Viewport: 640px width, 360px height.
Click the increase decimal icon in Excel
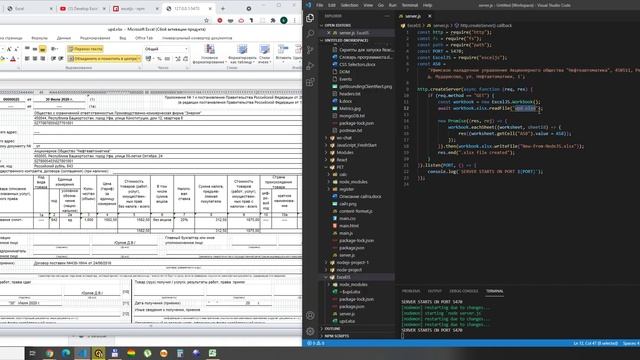pos(178,59)
